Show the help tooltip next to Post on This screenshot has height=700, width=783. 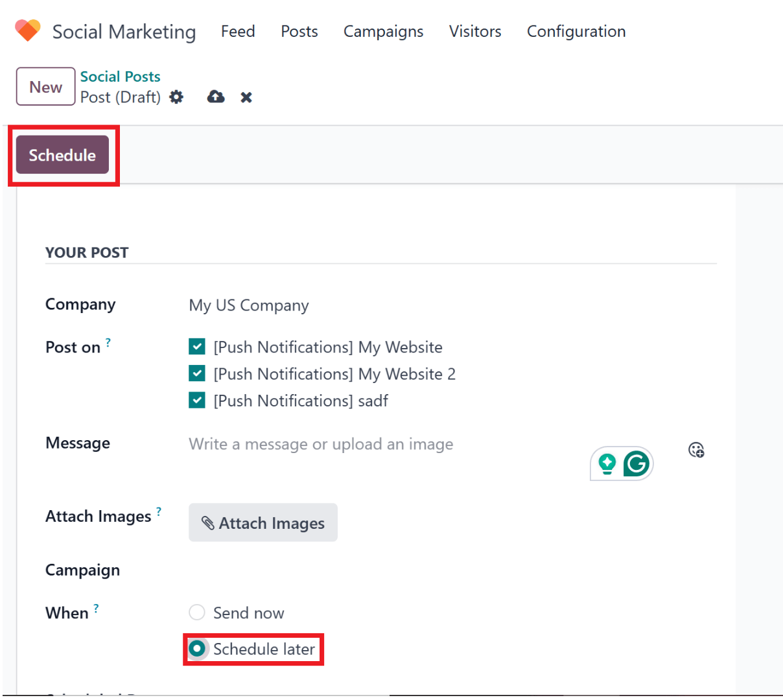[x=108, y=342]
